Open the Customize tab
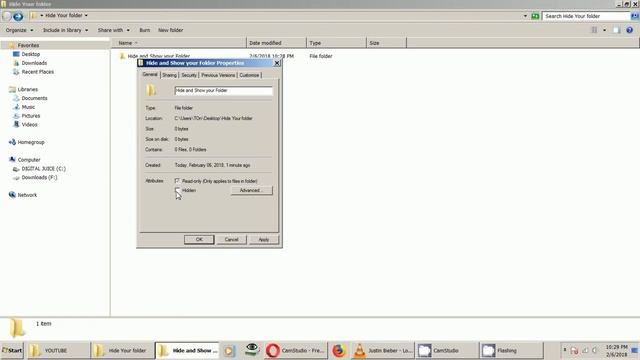 [249, 75]
